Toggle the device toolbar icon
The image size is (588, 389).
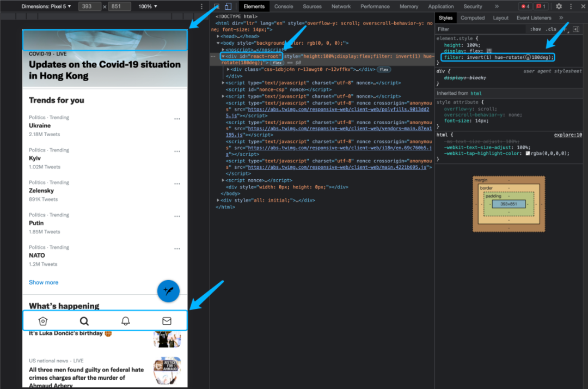pos(228,7)
